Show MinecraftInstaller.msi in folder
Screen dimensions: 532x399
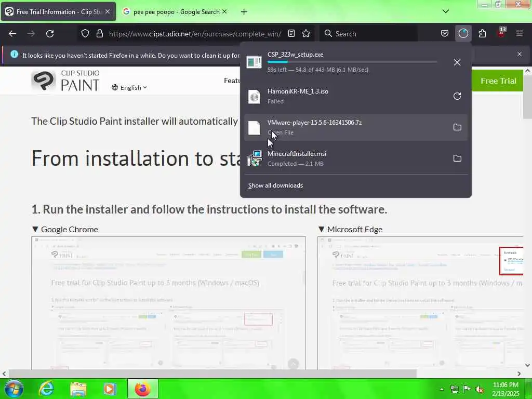point(457,158)
